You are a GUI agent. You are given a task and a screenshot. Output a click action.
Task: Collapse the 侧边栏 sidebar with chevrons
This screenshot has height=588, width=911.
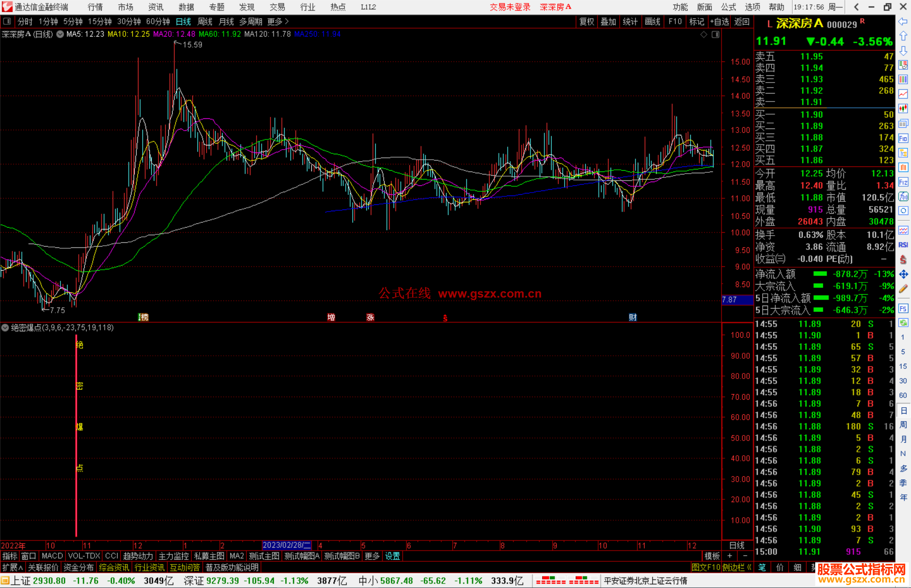[x=737, y=567]
